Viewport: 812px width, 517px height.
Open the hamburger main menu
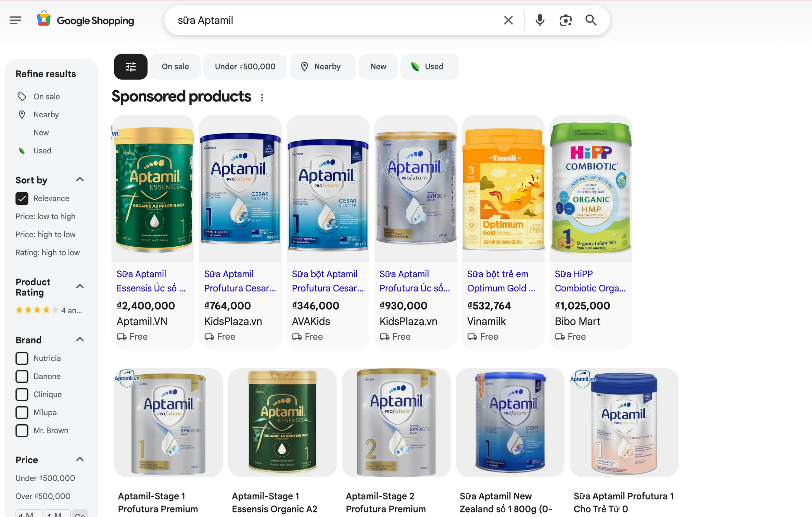16,20
